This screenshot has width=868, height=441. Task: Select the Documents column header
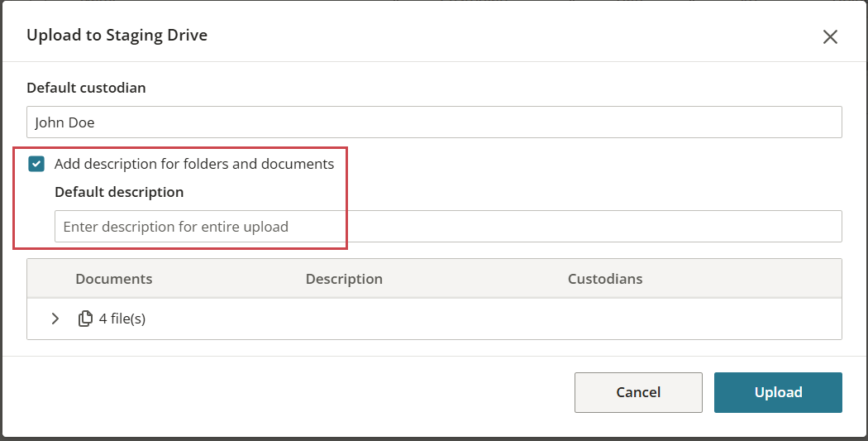(x=114, y=279)
